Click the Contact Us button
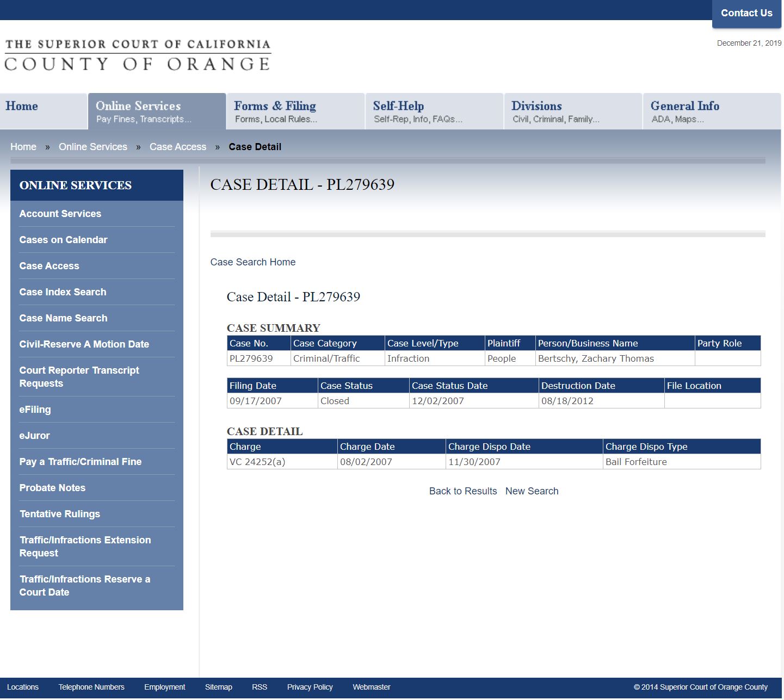This screenshot has height=700, width=784. (x=746, y=14)
